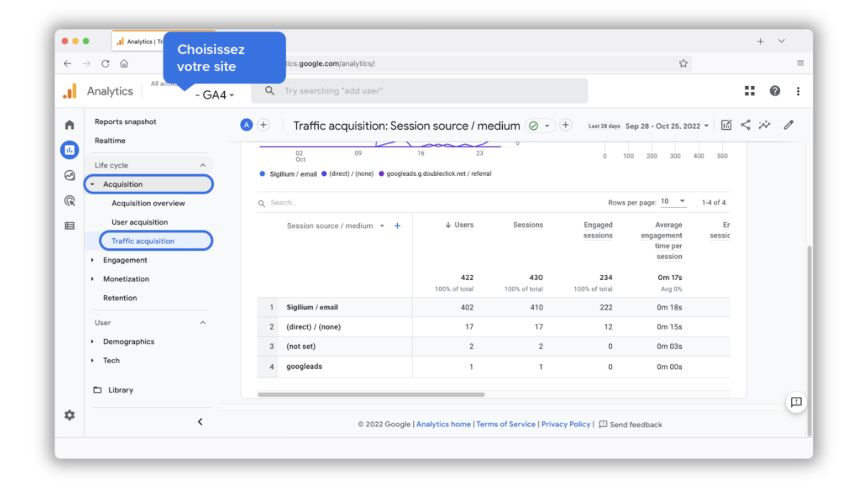Open the Insights sparkline icon

click(x=764, y=125)
